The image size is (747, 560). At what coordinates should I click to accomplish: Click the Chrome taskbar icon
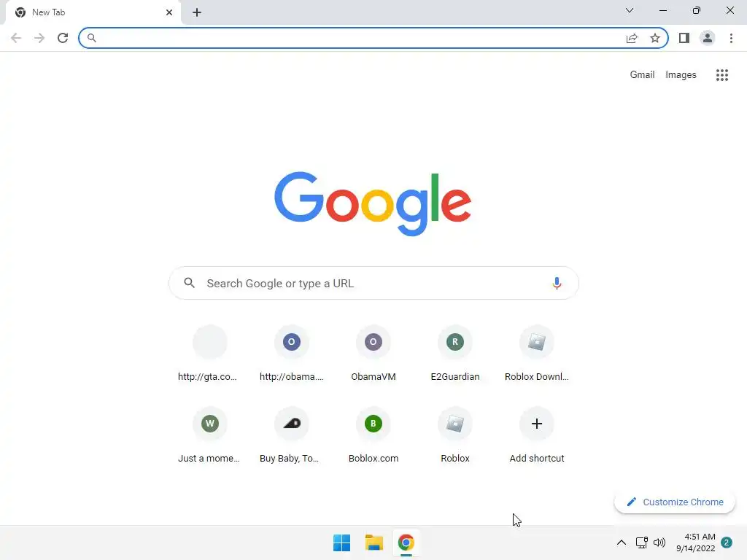pos(406,542)
